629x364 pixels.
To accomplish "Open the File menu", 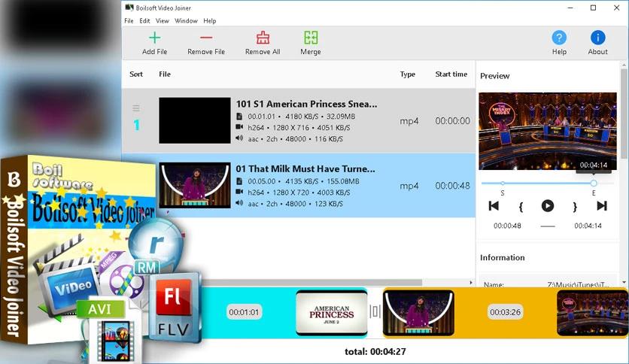I will point(129,21).
